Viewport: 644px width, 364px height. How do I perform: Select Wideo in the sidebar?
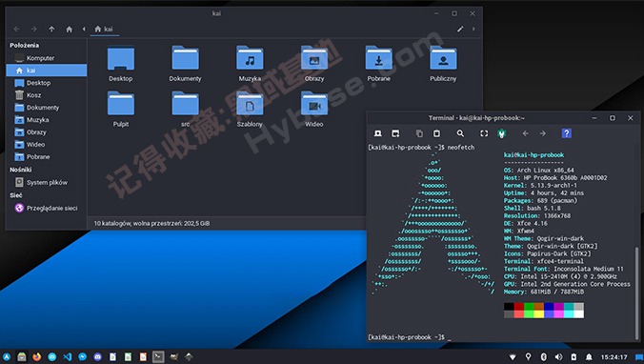click(47, 144)
